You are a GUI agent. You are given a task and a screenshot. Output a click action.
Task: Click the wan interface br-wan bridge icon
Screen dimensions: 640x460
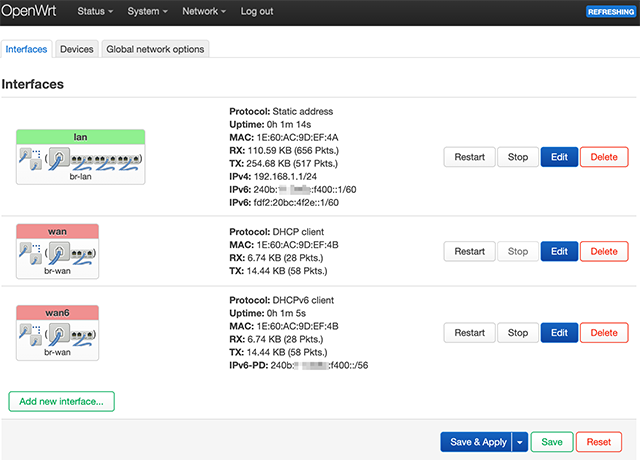57,255
